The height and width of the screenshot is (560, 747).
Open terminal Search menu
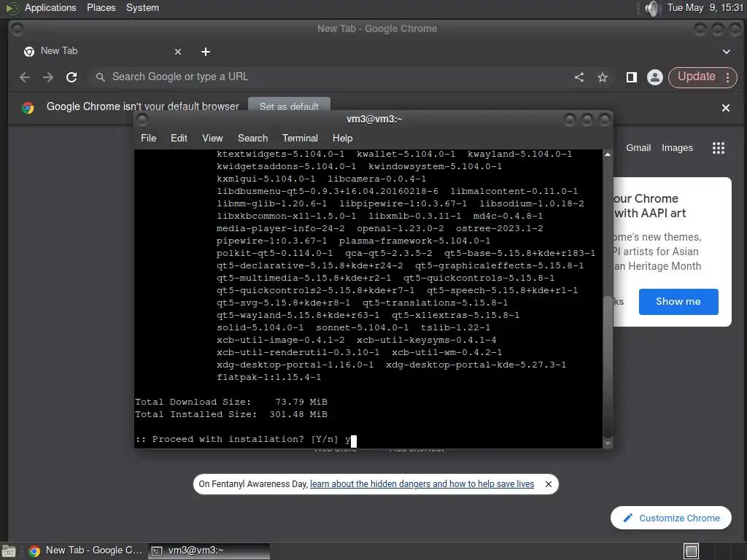coord(253,138)
